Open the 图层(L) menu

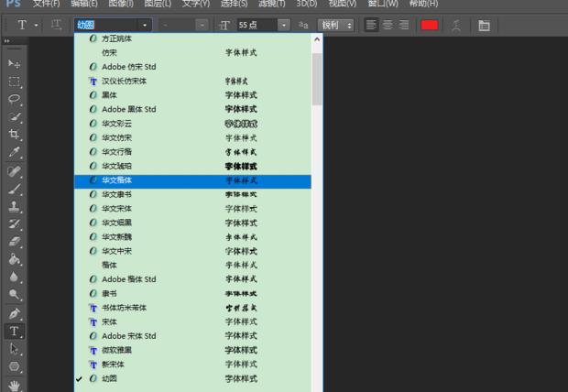pyautogui.click(x=158, y=4)
